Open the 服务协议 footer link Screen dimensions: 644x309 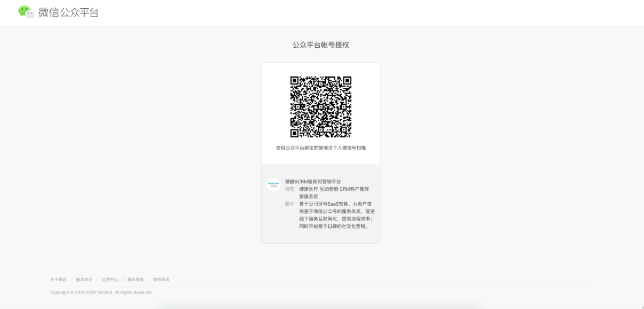pos(84,280)
